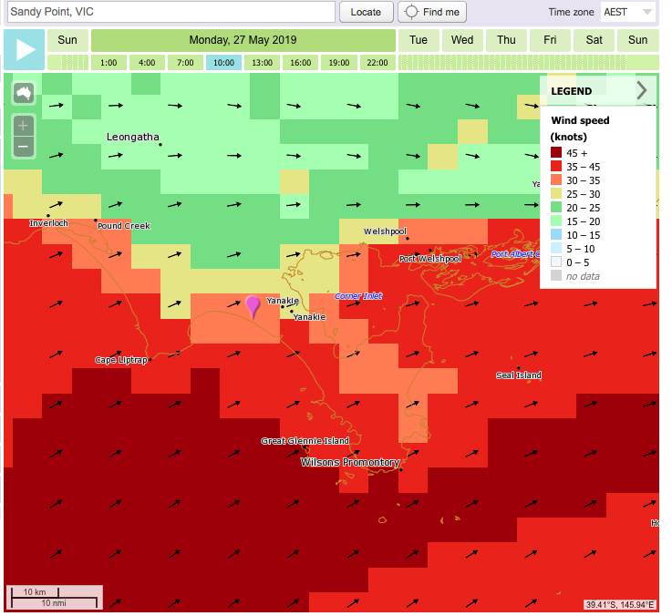Open the Time zone dropdown
The height and width of the screenshot is (616, 672).
pyautogui.click(x=628, y=12)
